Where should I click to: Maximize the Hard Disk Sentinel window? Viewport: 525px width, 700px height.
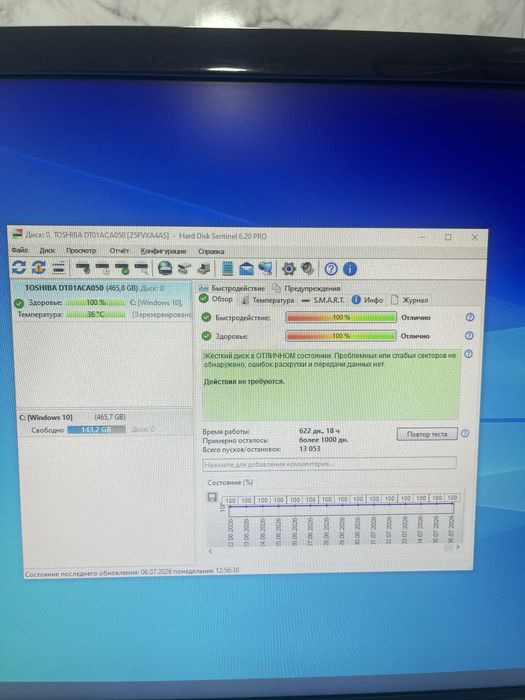tap(448, 237)
